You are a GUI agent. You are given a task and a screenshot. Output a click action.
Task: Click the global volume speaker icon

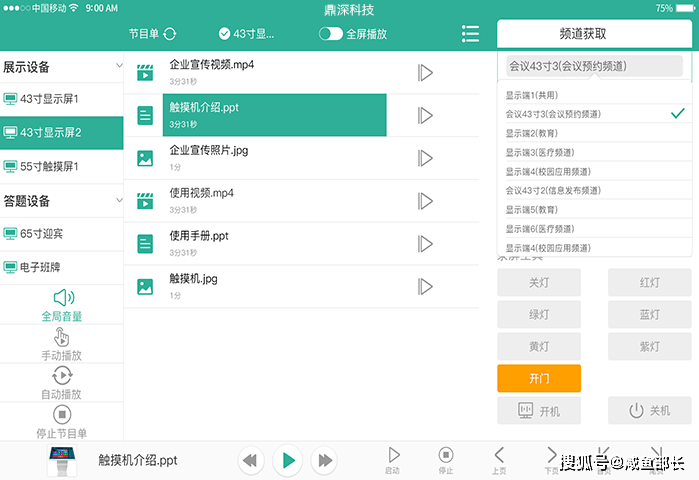(x=62, y=298)
